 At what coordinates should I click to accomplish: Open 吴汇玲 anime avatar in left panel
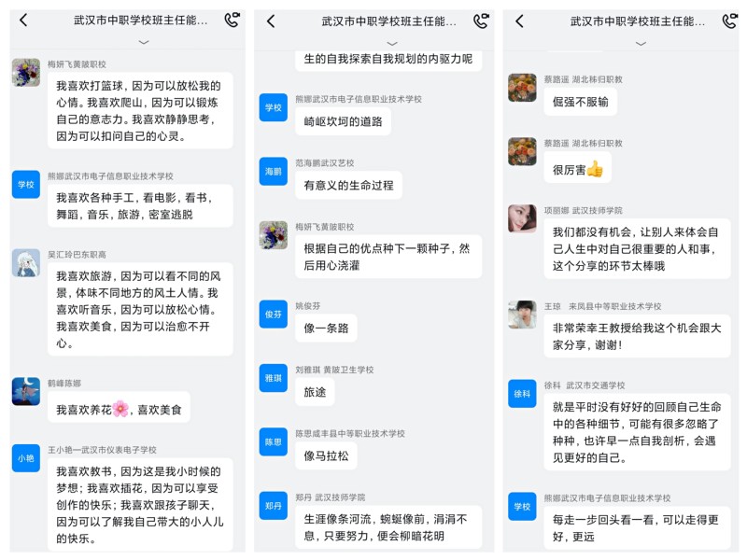[x=26, y=263]
